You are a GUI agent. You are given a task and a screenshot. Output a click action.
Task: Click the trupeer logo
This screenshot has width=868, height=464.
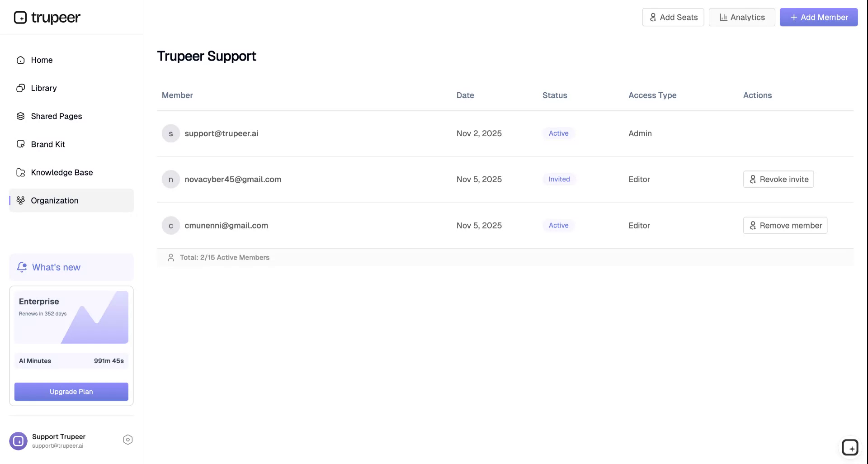tap(47, 17)
